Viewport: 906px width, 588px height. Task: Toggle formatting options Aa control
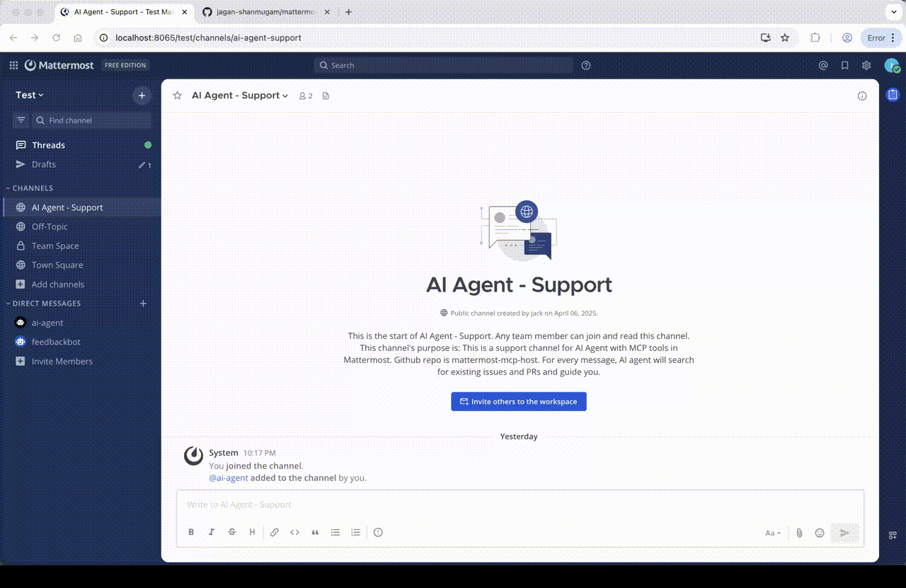[773, 533]
